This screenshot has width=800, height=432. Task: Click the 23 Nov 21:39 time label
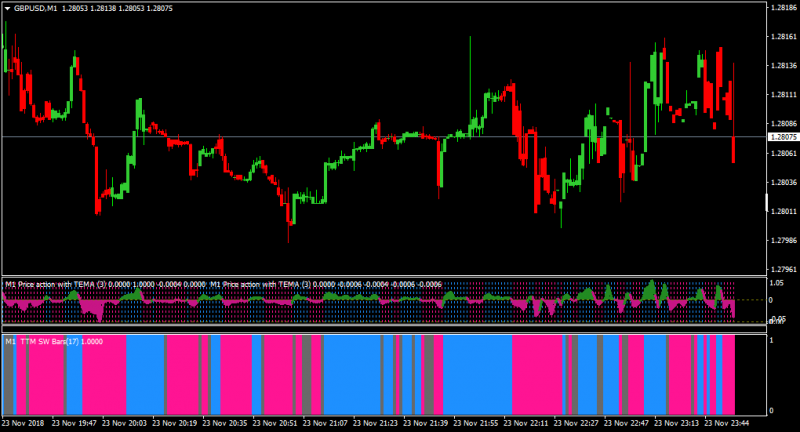tap(426, 423)
